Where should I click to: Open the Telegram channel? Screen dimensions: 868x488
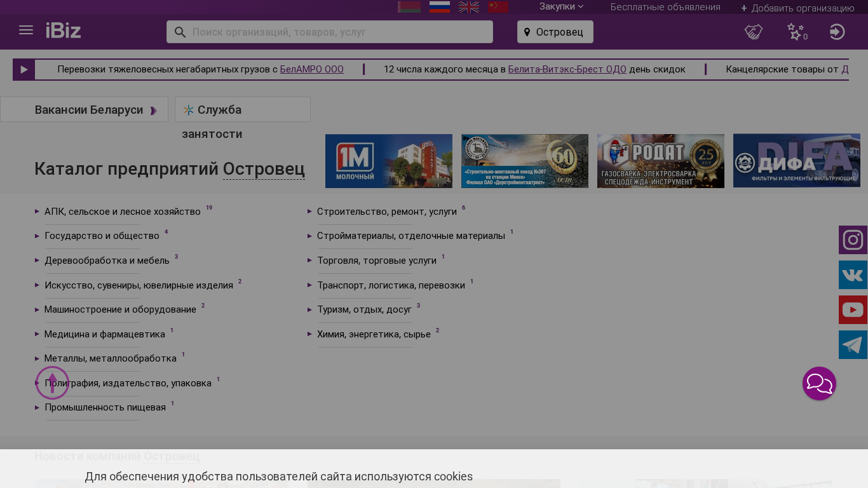(x=853, y=345)
